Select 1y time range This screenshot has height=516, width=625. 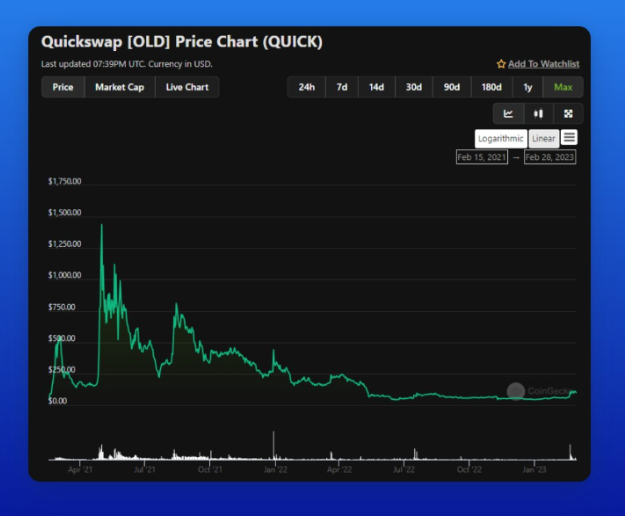527,87
